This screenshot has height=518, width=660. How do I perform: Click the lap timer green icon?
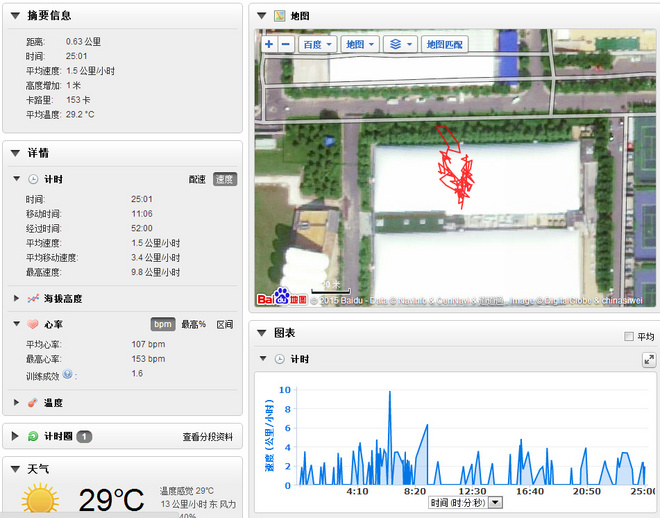[x=32, y=436]
